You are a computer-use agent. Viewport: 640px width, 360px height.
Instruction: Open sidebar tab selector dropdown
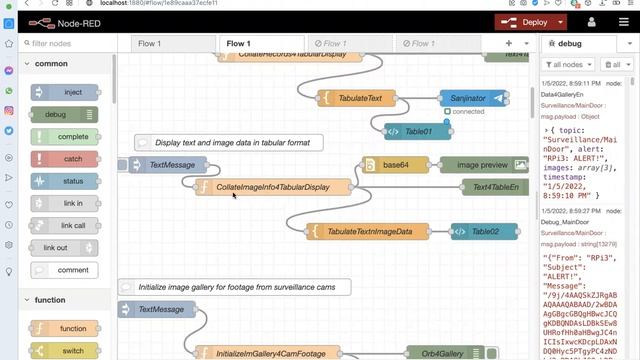(x=629, y=43)
